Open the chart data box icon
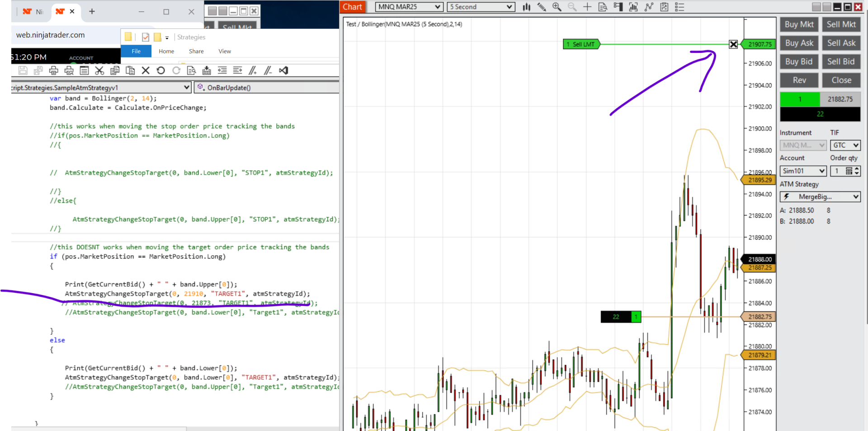Viewport: 868px width, 431px height. pos(603,7)
